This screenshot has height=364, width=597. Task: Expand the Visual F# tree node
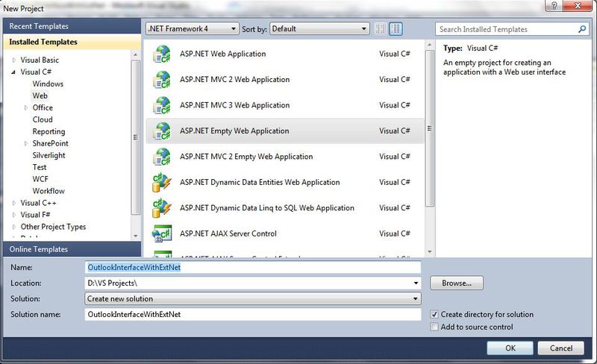point(14,215)
